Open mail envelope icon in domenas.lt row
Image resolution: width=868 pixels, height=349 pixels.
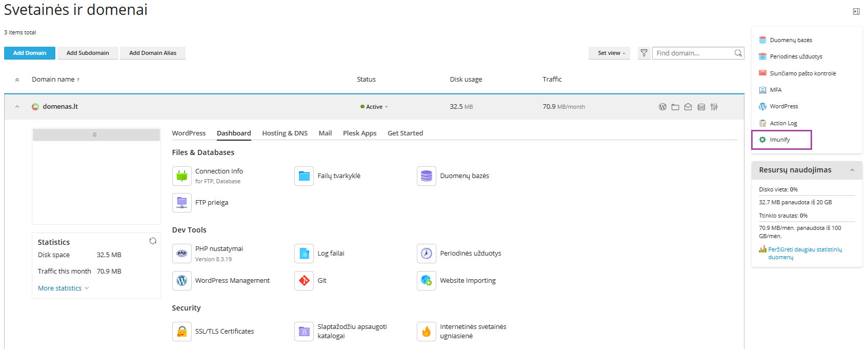tap(688, 107)
